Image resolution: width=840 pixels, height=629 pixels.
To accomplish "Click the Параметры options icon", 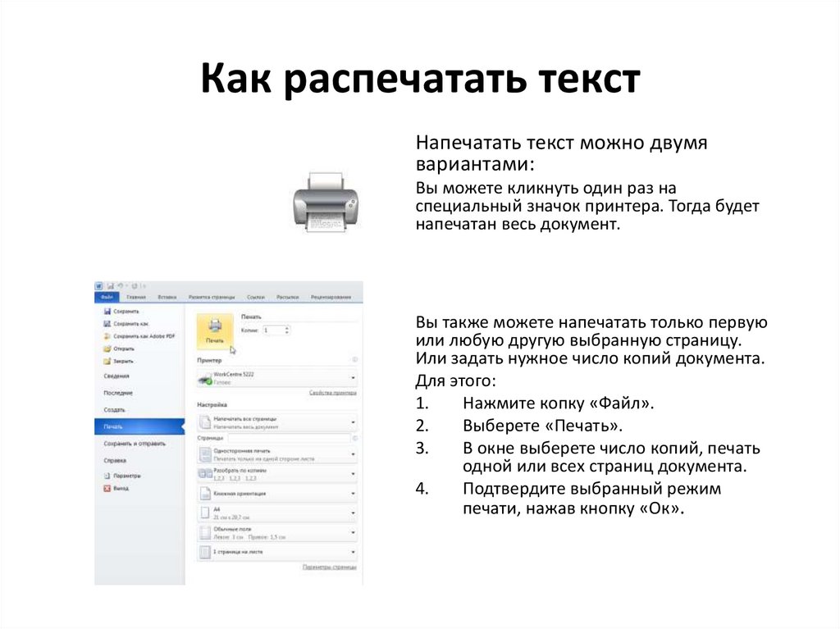I will coord(107,476).
